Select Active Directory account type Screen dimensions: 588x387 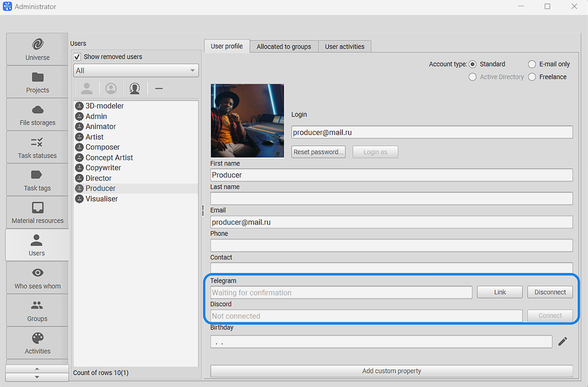472,77
